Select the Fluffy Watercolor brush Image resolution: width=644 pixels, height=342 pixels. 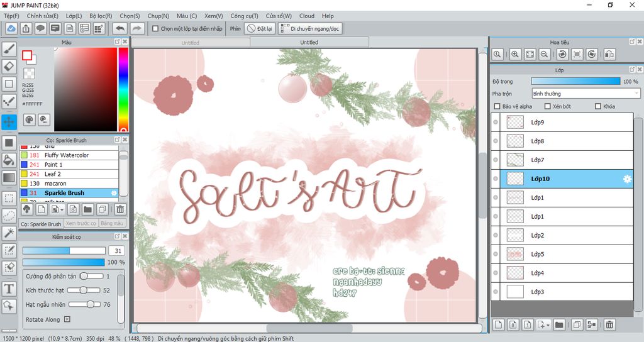(69, 155)
